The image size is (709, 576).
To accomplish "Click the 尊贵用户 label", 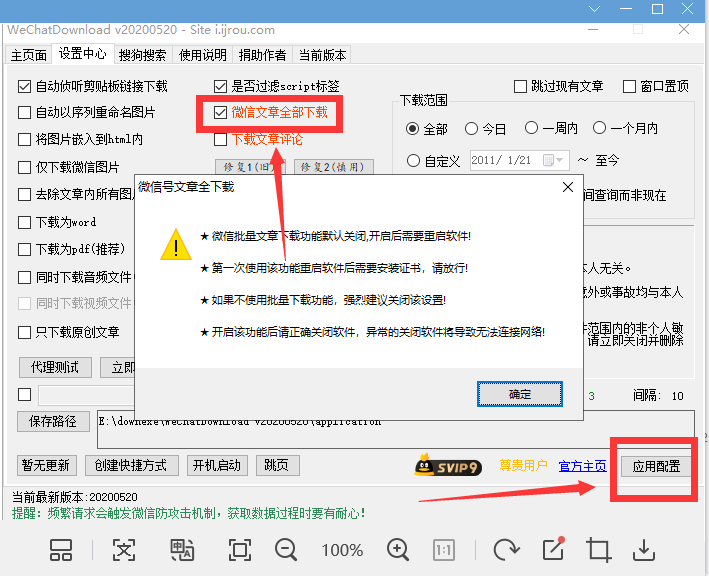I will click(x=524, y=465).
